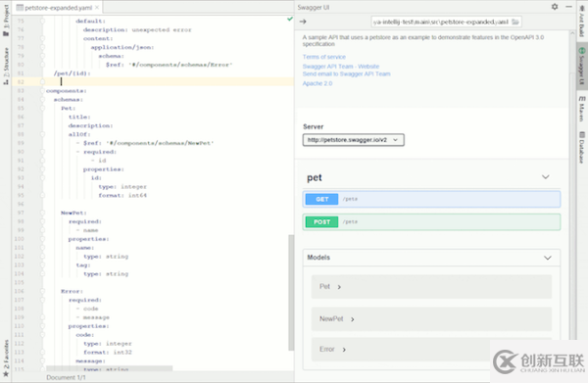Open the Server URL dropdown
The width and height of the screenshot is (588, 383).
point(353,140)
